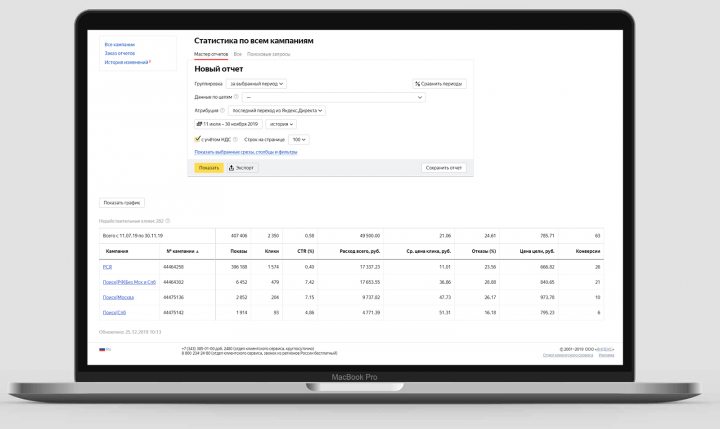Open Показать выбранные срезы, столбцы и фильтры link
The width and height of the screenshot is (720, 429).
pos(246,152)
